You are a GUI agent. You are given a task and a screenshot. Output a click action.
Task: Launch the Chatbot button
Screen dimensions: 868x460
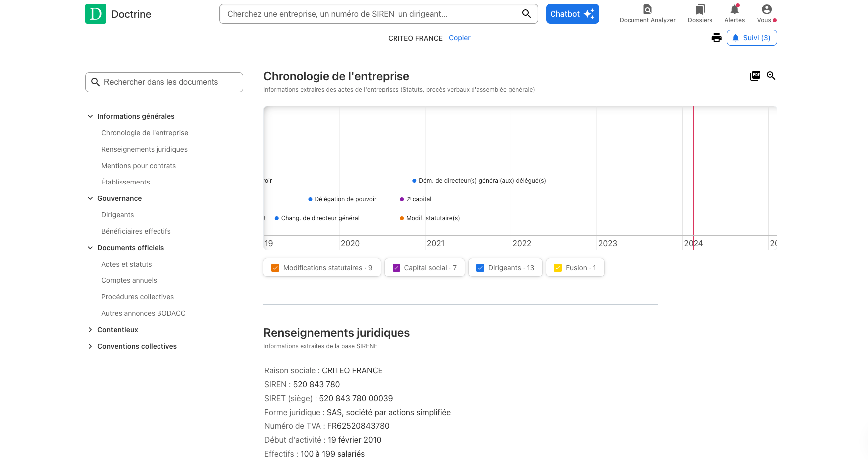[572, 14]
